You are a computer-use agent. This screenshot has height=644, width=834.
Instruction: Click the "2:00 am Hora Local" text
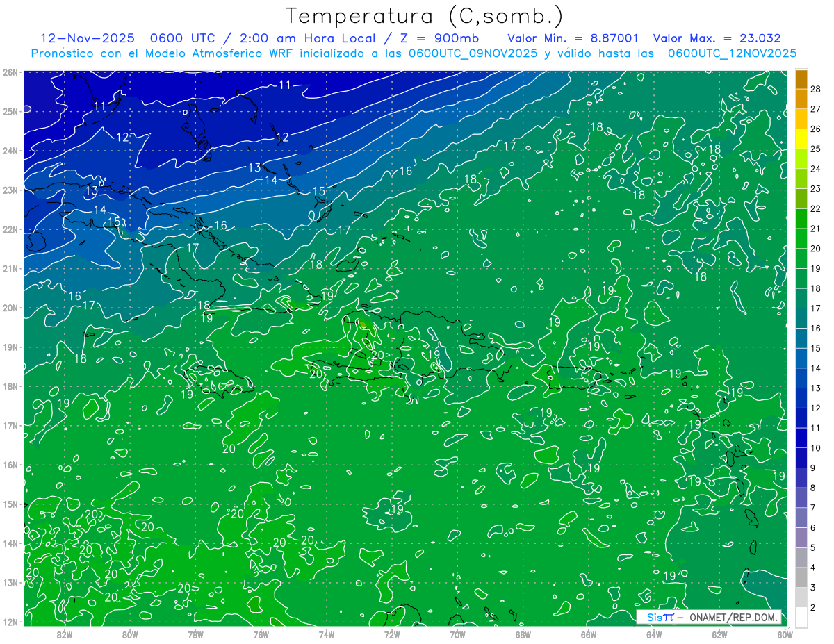click(309, 38)
